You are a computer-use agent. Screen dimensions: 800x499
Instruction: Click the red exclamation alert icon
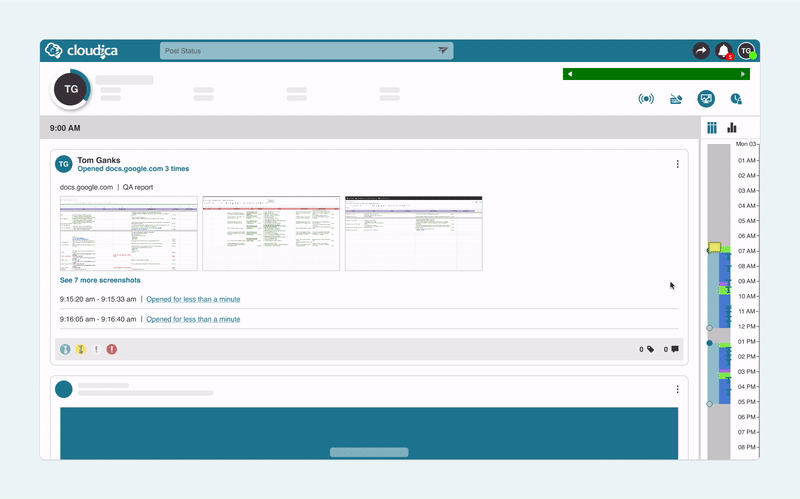pos(112,349)
